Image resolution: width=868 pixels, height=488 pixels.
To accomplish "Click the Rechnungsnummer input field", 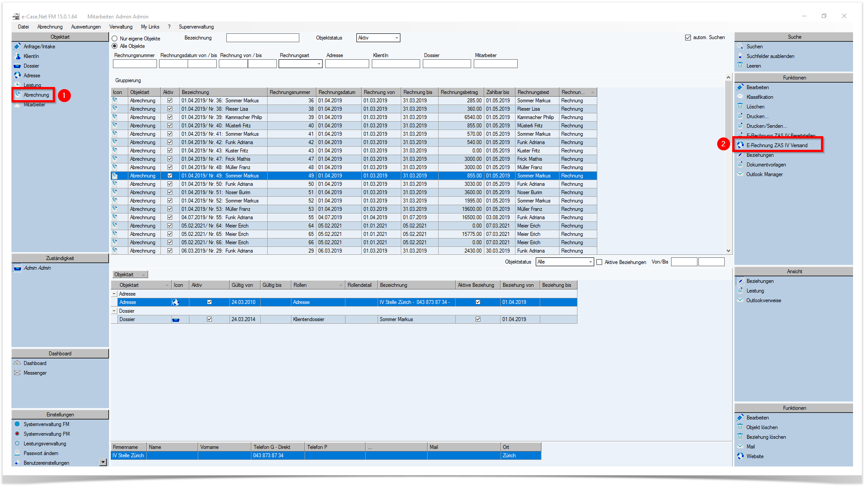I will click(x=134, y=64).
